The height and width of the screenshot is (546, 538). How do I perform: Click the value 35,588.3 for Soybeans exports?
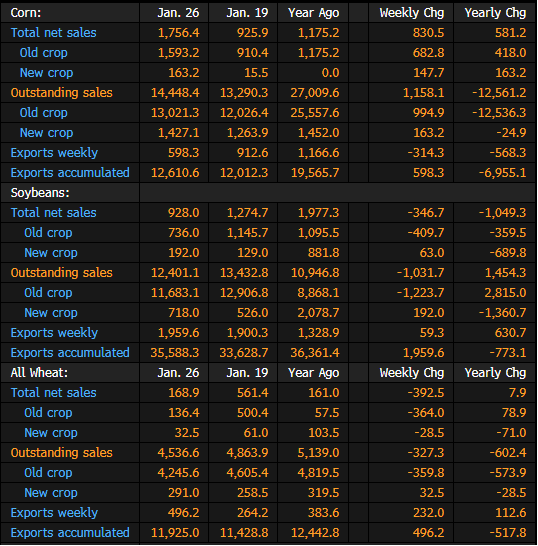click(x=175, y=353)
